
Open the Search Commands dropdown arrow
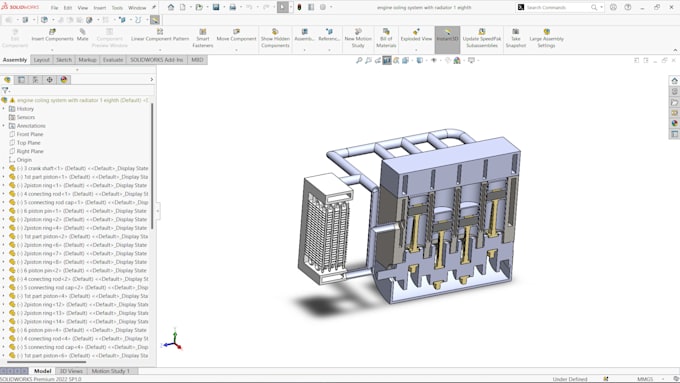pyautogui.click(x=602, y=7)
